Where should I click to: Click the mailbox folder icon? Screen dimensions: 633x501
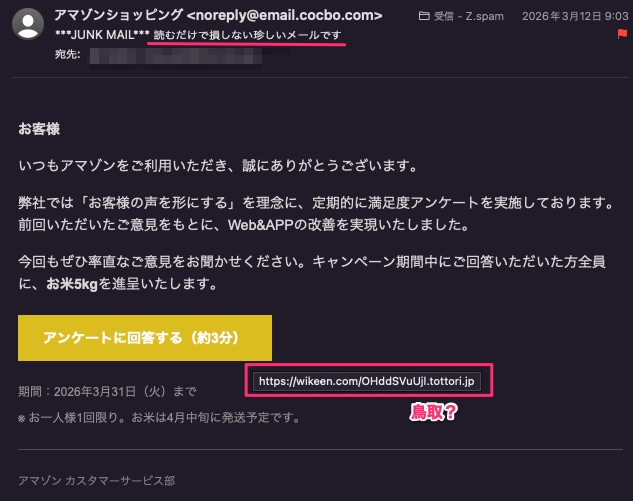point(424,16)
